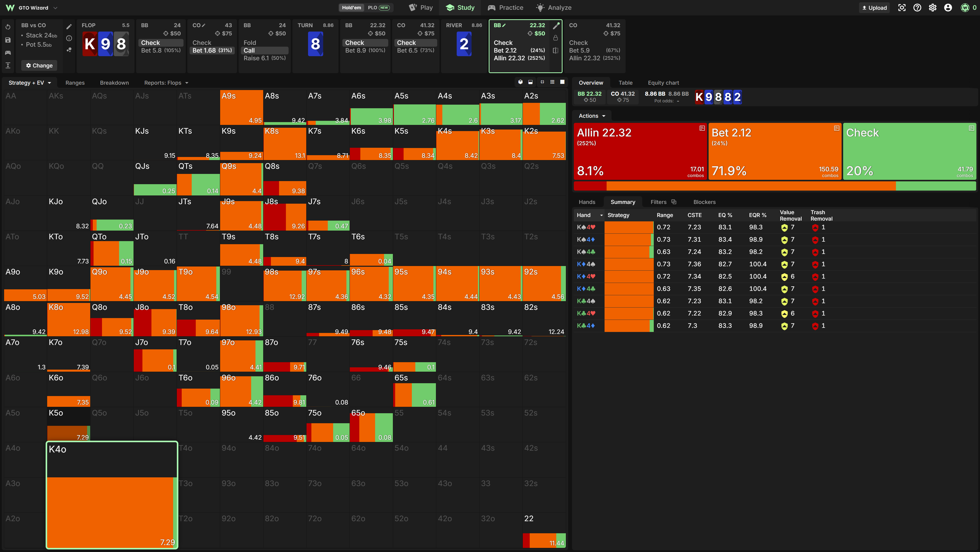Open the Practice tab
Image resolution: width=980 pixels, height=552 pixels.
click(x=506, y=8)
